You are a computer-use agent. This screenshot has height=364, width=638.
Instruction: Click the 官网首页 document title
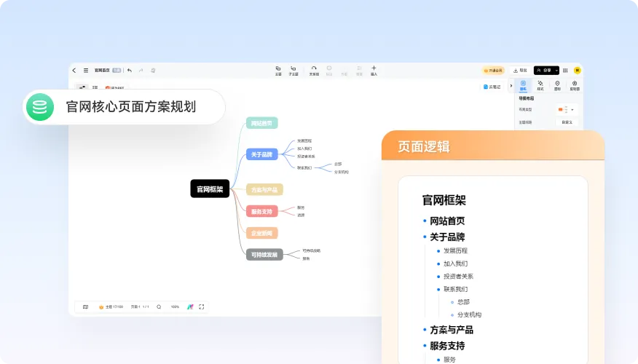click(x=102, y=71)
